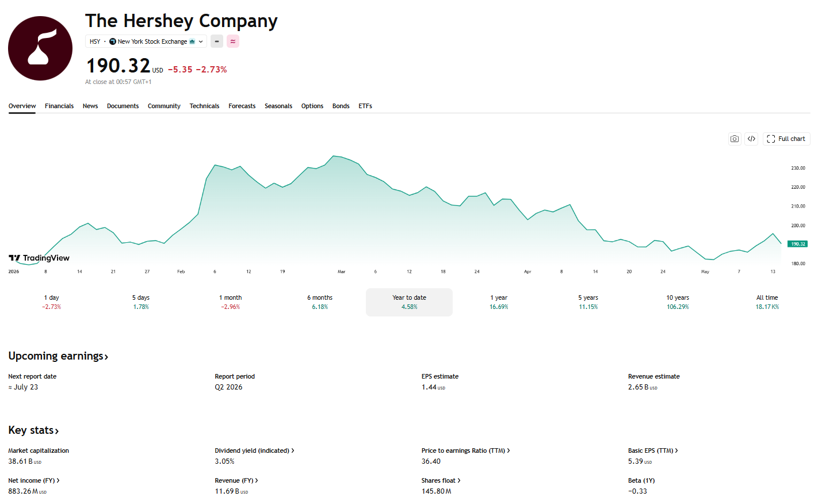Select the 1 year chart range

click(x=499, y=302)
